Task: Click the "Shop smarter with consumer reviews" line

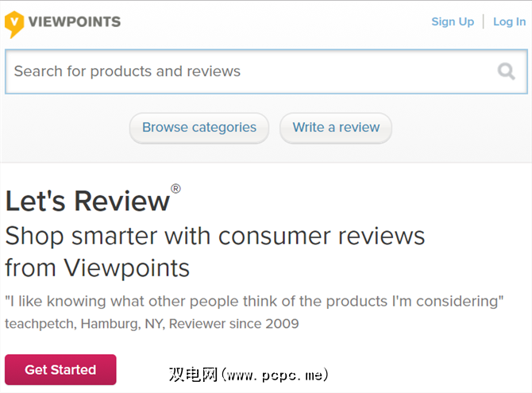Action: click(215, 236)
